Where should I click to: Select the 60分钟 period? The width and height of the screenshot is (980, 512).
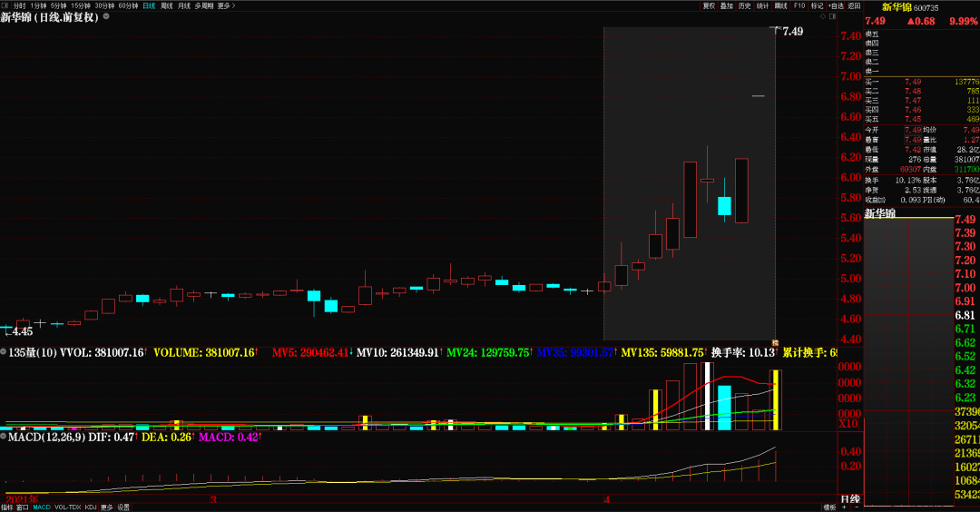click(128, 5)
